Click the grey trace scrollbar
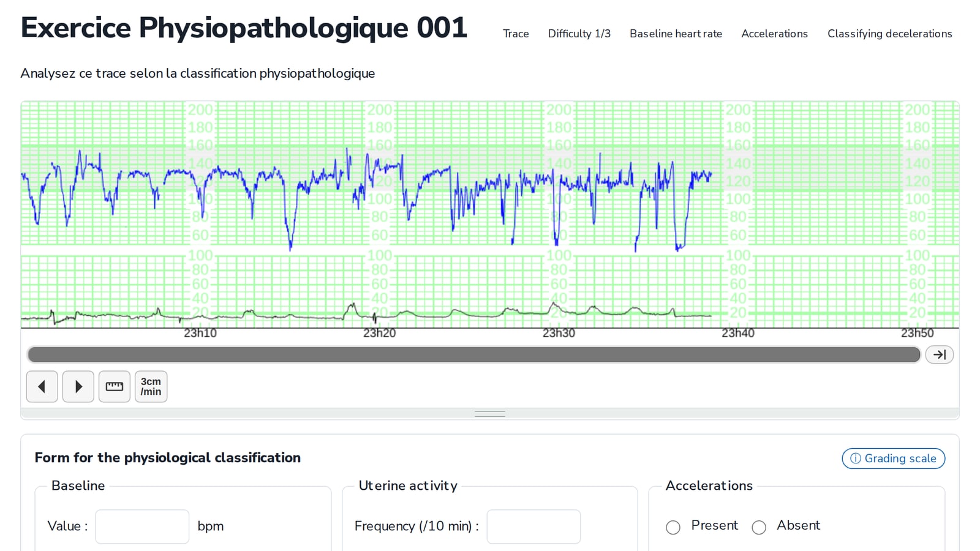 474,354
